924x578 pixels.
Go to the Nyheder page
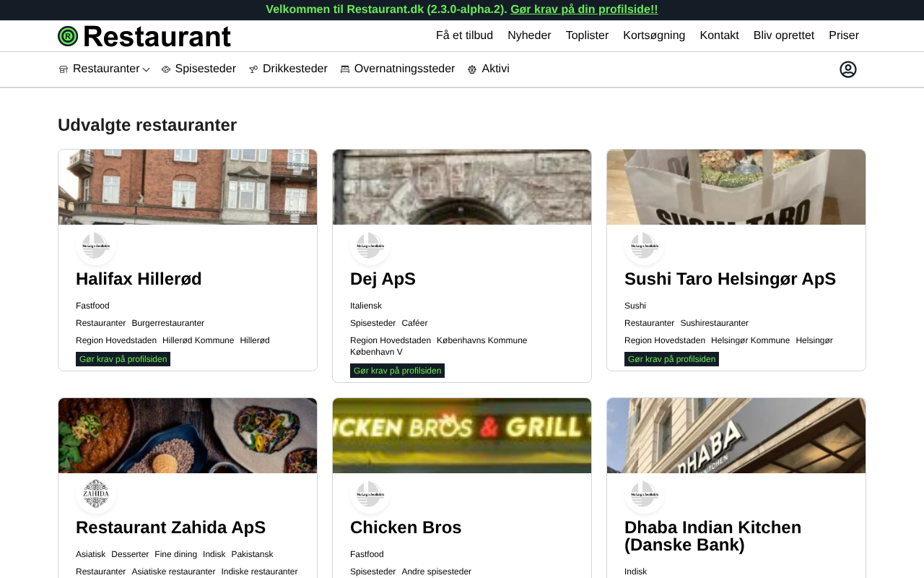point(529,35)
